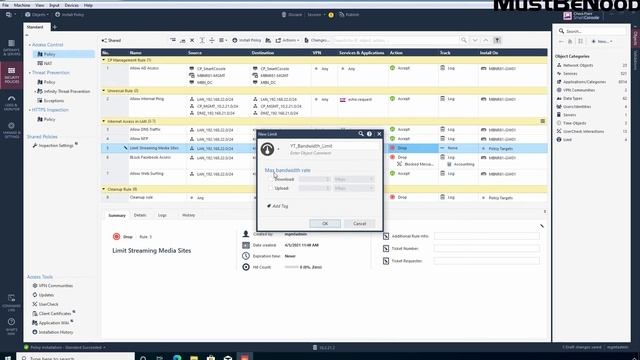Click the Windows Start button
The width and height of the screenshot is (640, 360).
[7, 357]
